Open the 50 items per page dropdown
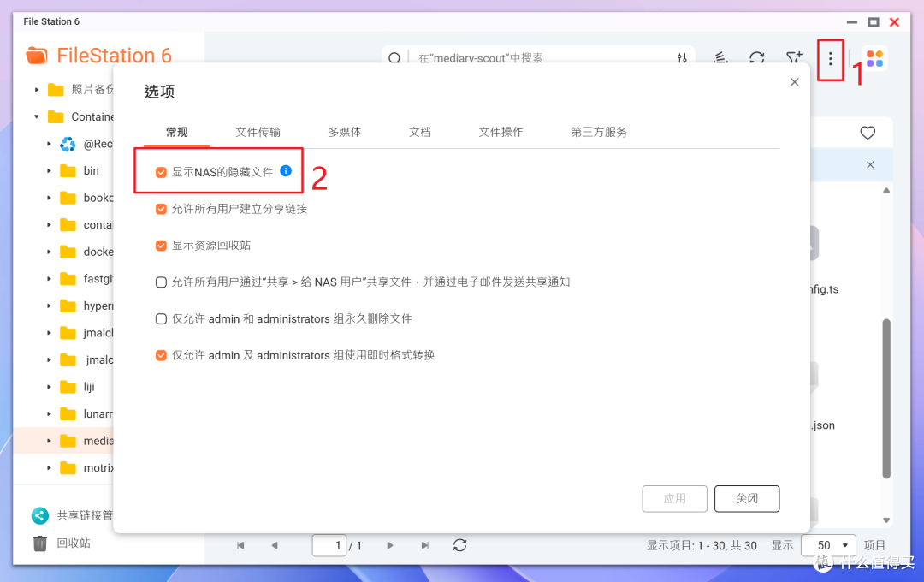 click(x=828, y=545)
